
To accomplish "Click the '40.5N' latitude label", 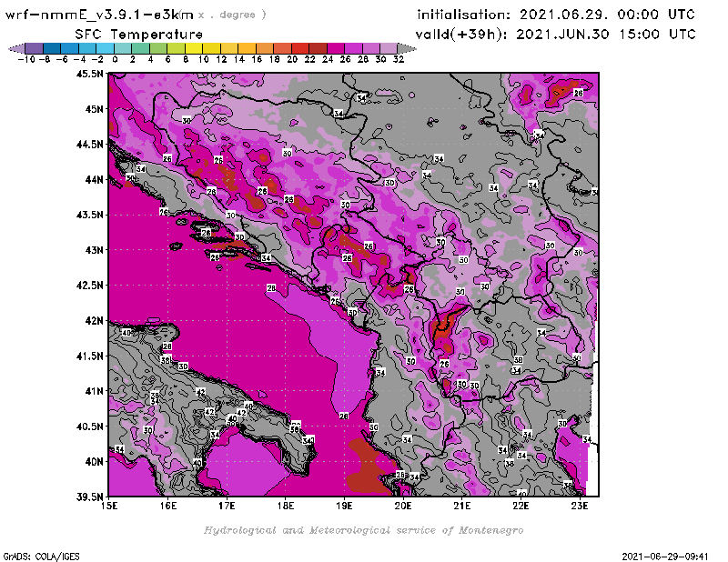I will pos(89,427).
